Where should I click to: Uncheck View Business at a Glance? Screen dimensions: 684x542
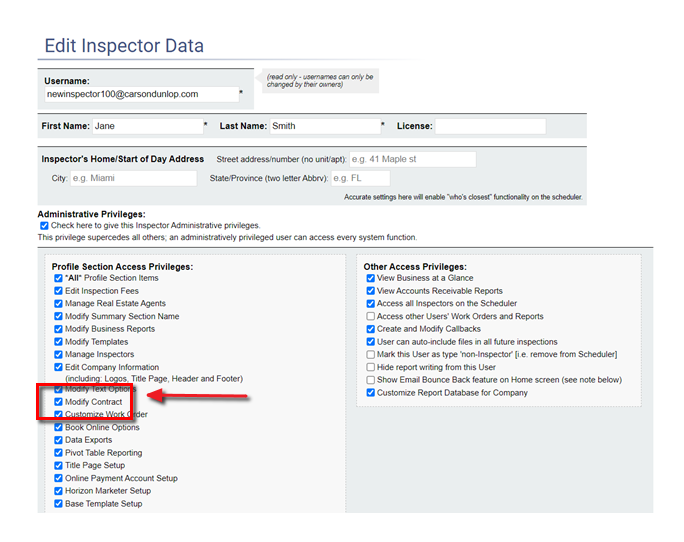click(x=371, y=278)
